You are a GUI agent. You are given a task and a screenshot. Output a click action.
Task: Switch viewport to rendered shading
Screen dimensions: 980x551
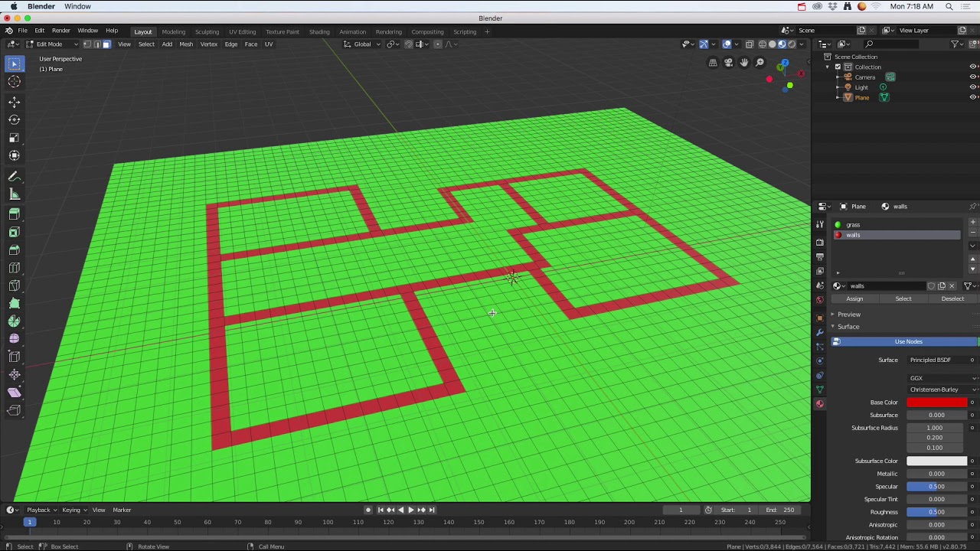792,44
